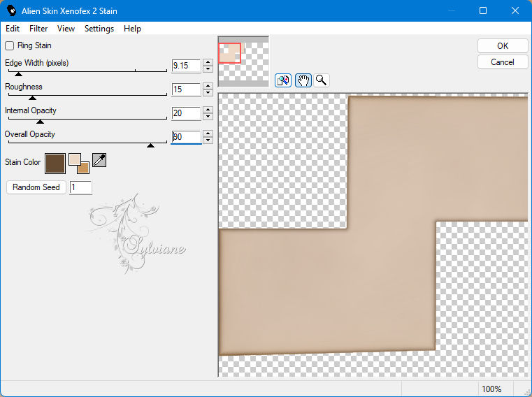Image resolution: width=532 pixels, height=397 pixels.
Task: Click the Roughness slider handle
Action: point(32,98)
